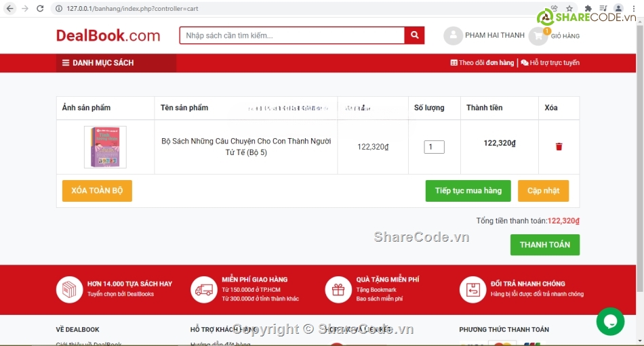Click the Cập nhật button
The height and width of the screenshot is (346, 644).
(544, 191)
